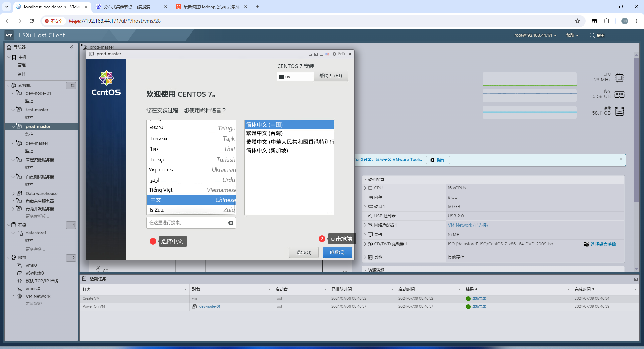Select the prod-master VM in navigator
Viewport: 644px width, 349px height.
(x=38, y=127)
